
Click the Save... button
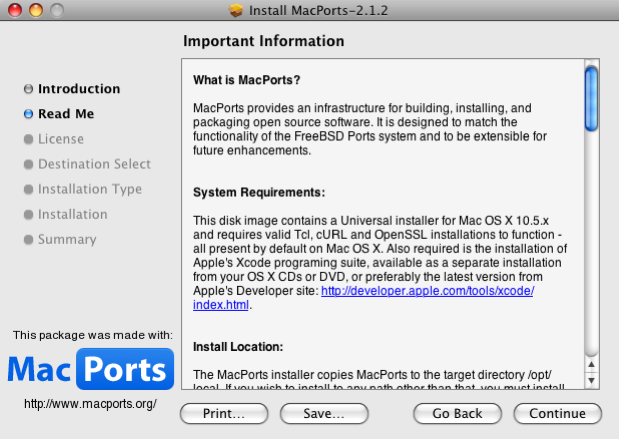click(317, 413)
